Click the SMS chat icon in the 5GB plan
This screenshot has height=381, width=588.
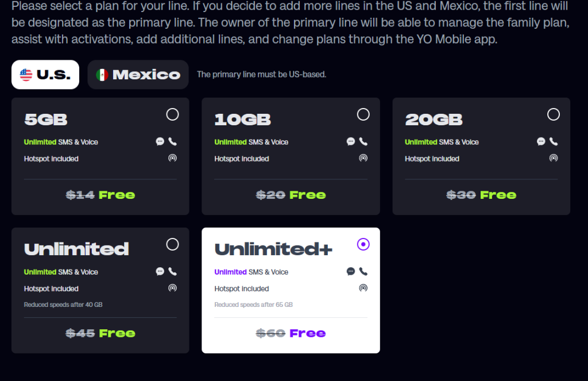tap(160, 141)
